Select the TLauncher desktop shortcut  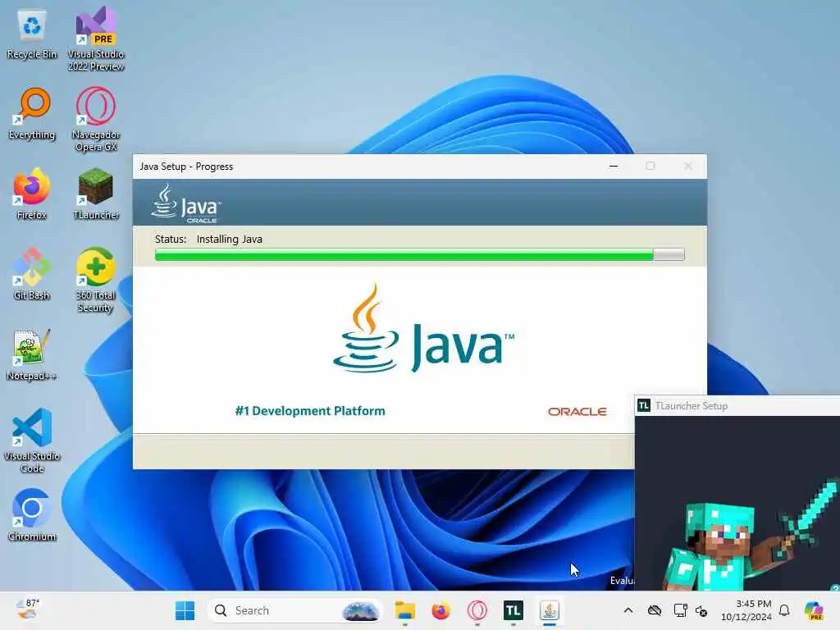coord(96,194)
